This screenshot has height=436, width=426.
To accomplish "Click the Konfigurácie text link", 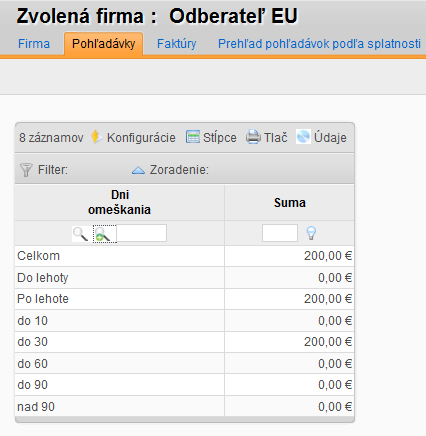I will [141, 137].
